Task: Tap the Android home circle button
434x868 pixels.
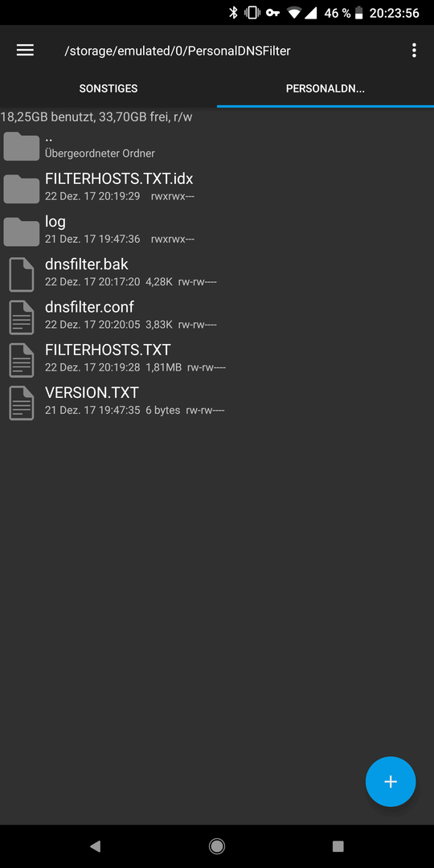Action: click(x=216, y=845)
